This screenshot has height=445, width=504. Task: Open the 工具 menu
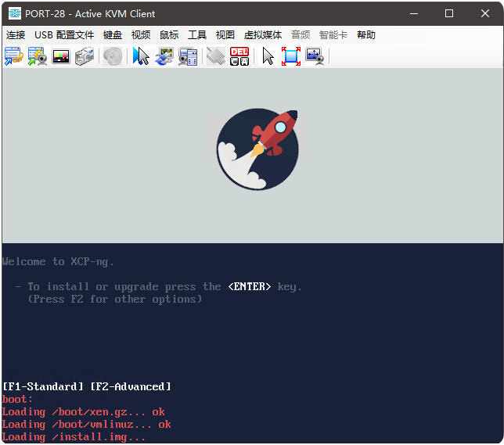tap(197, 34)
